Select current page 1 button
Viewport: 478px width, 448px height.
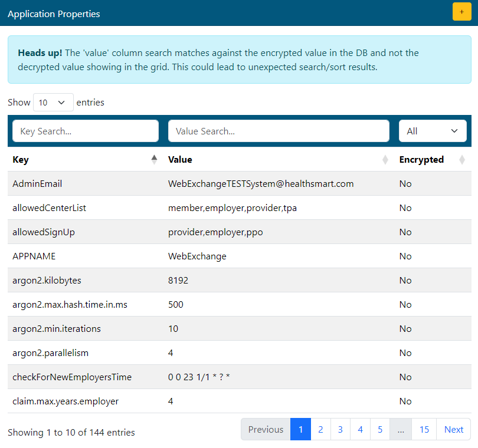tap(300, 429)
